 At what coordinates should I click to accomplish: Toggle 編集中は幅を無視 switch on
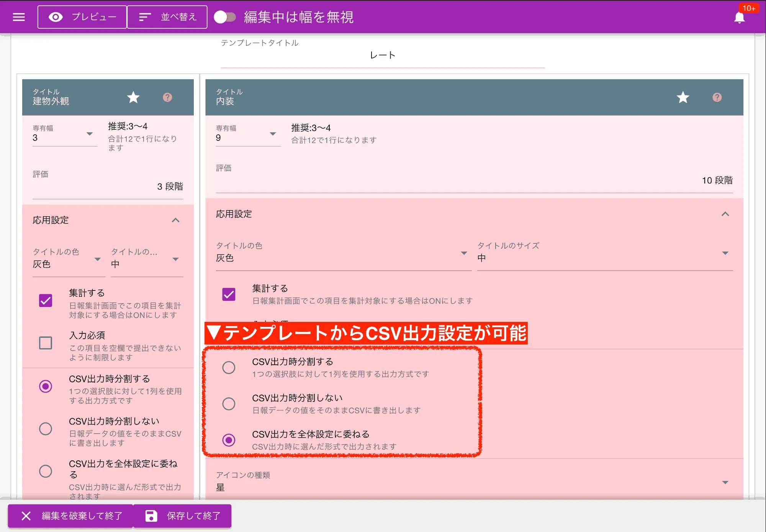(226, 17)
